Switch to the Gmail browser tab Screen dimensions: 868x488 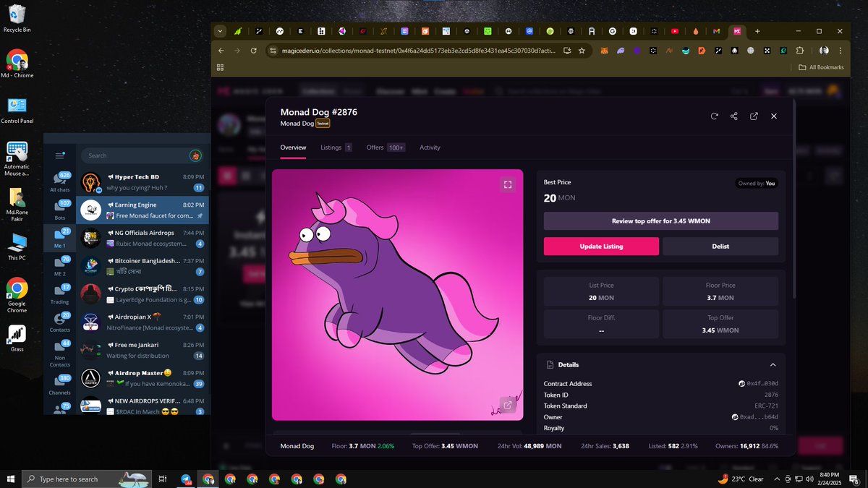[x=716, y=31]
